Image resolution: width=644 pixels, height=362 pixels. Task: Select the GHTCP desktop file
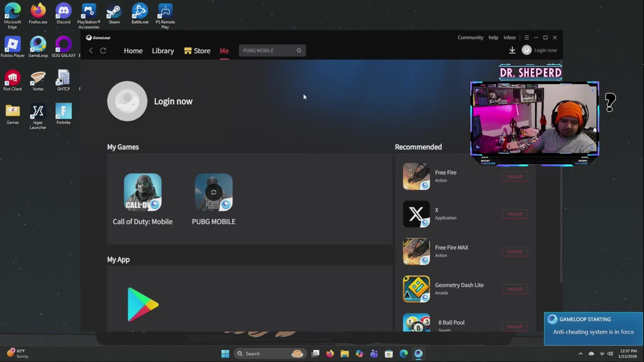(63, 80)
